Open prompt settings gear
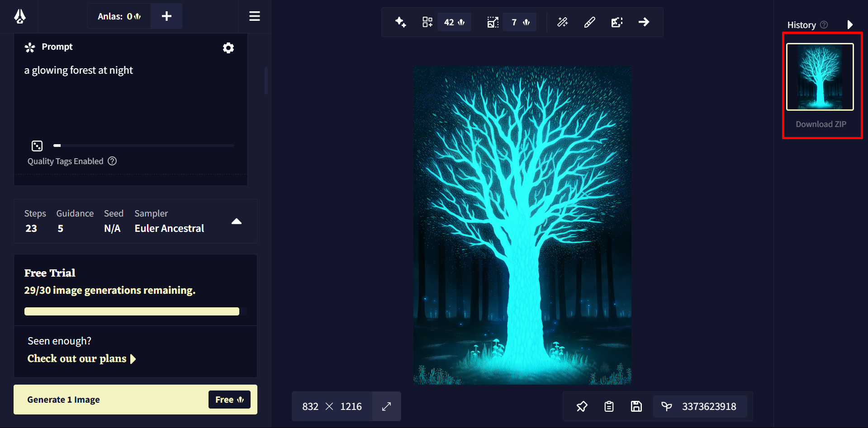This screenshot has width=868, height=428. (x=228, y=48)
